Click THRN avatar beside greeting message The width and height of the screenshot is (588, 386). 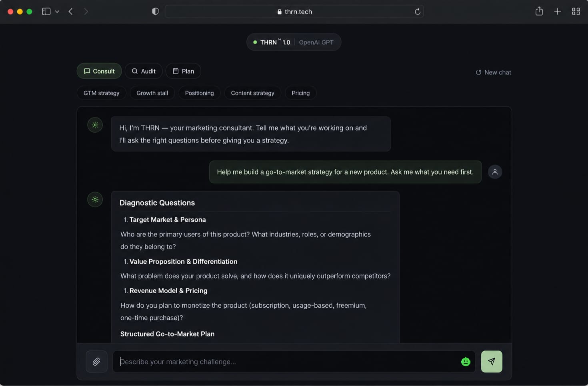[95, 125]
